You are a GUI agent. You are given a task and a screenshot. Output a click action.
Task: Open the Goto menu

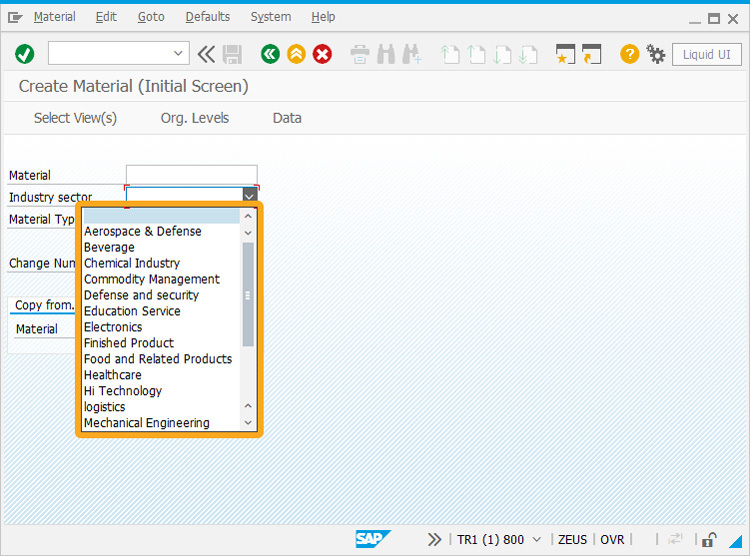point(151,17)
